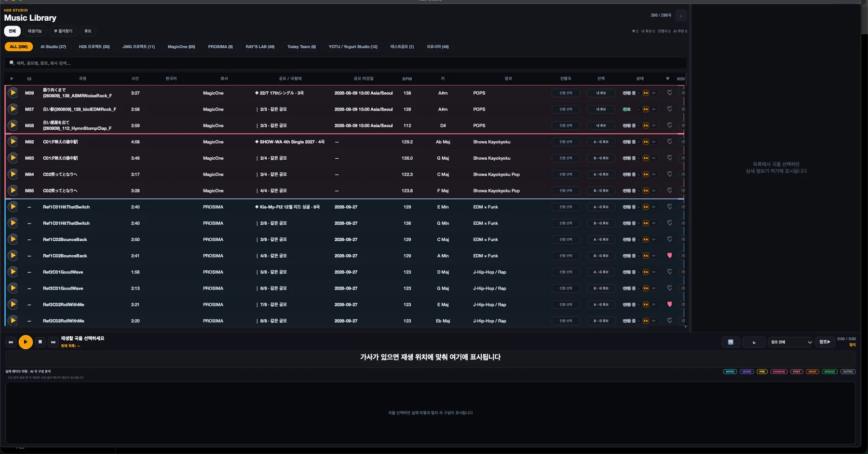Select the 전체 filter tab
The image size is (868, 454).
coord(12,31)
